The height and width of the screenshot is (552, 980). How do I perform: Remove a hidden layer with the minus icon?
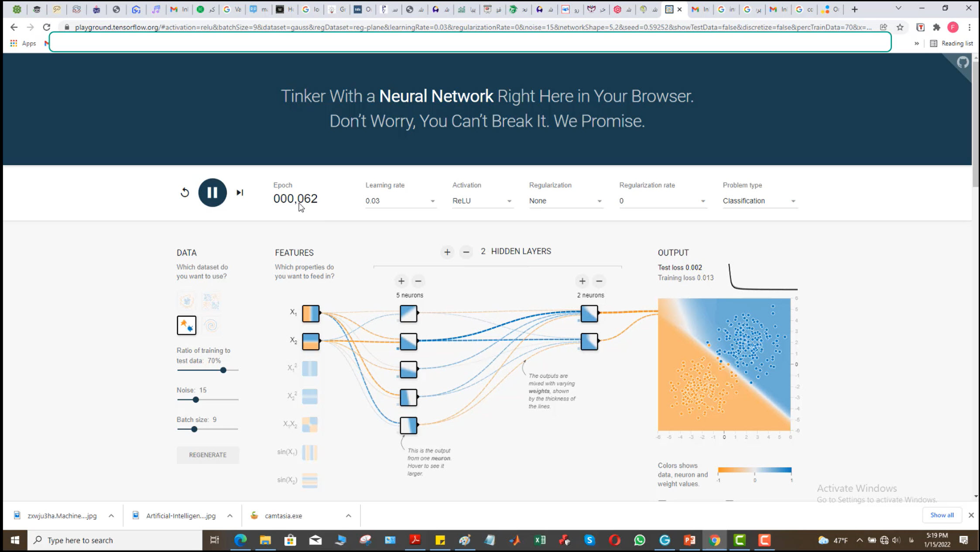point(466,252)
